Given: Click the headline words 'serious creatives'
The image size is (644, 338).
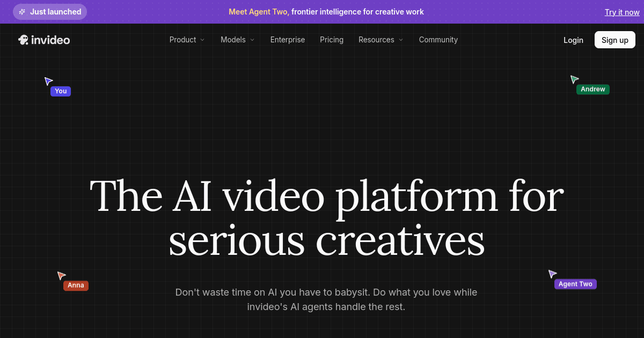Looking at the screenshot, I should coord(327,239).
